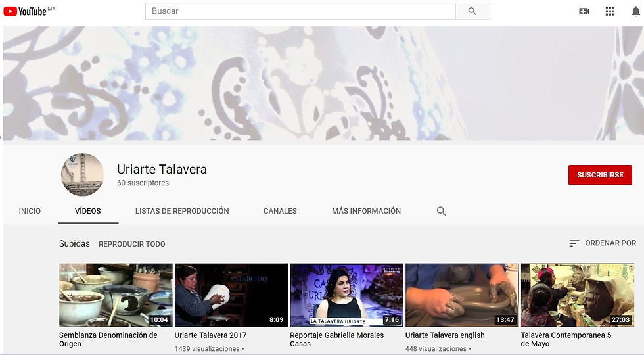Click title Talavera Contemporanea 5 de Mayo

[x=566, y=339]
